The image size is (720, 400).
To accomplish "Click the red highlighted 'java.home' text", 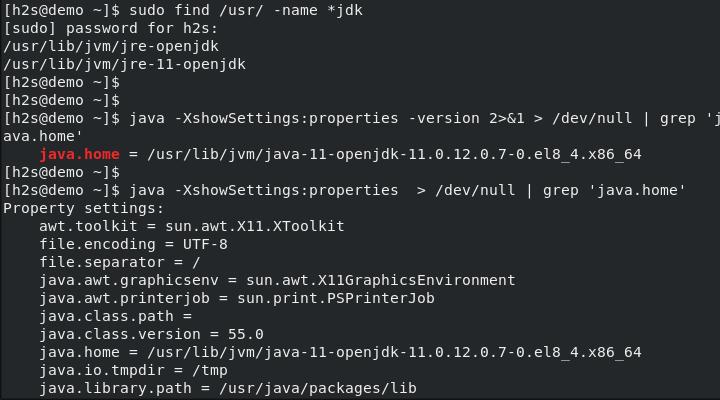I will (x=79, y=154).
